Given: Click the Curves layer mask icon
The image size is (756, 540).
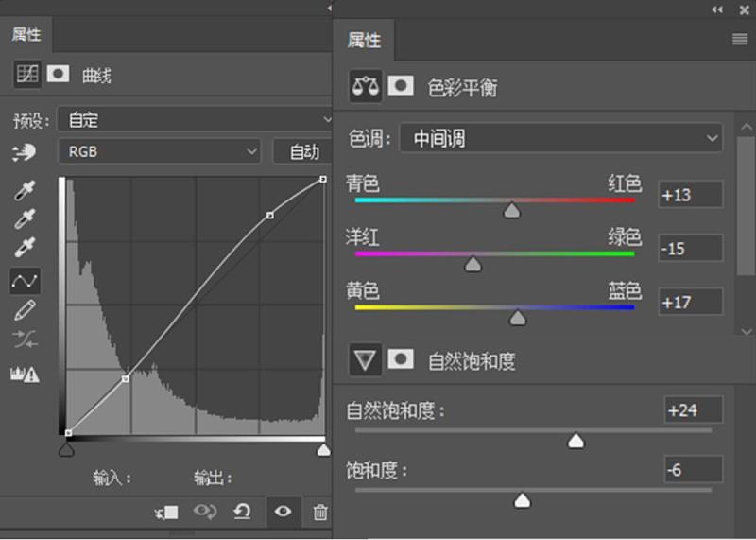Looking at the screenshot, I should 58,75.
